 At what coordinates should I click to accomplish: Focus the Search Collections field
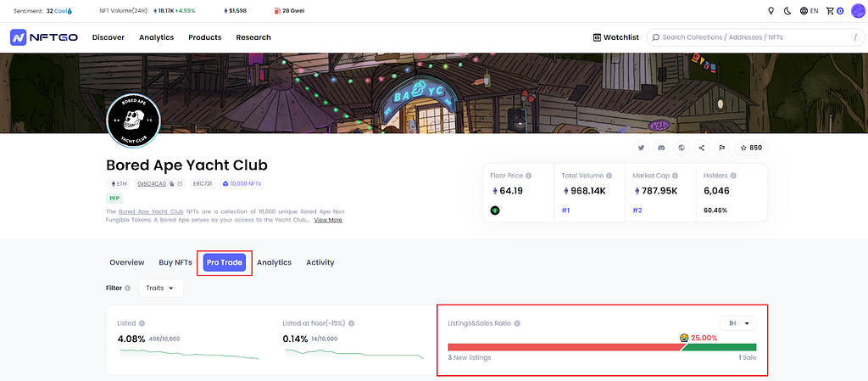click(755, 37)
